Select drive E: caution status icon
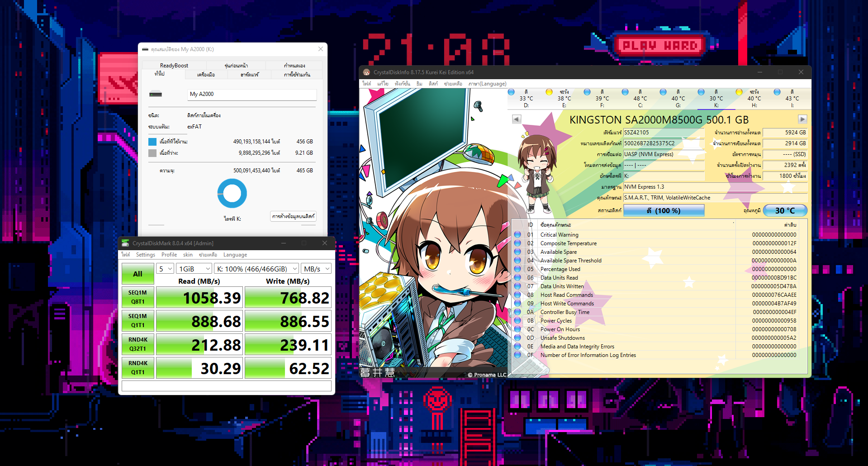 click(x=549, y=92)
